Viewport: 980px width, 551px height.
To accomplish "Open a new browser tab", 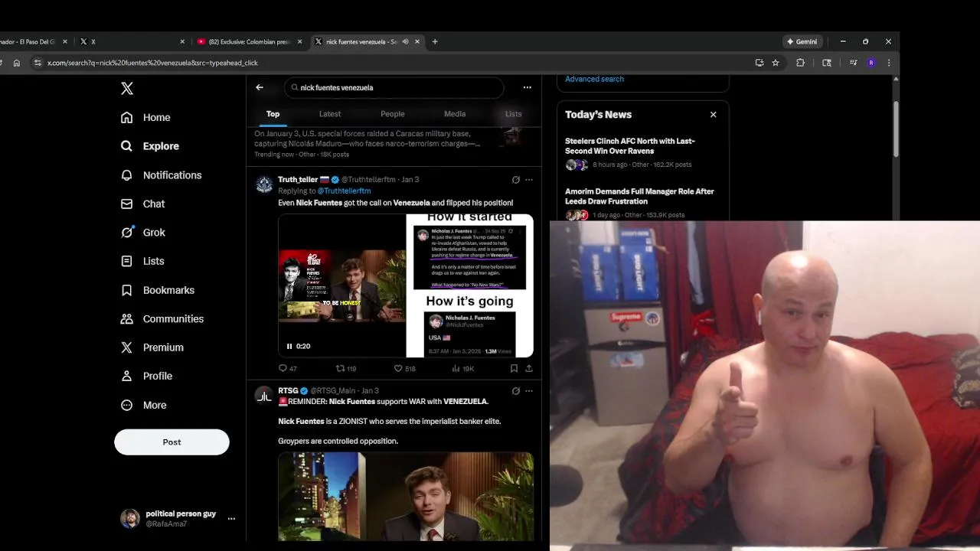I will [435, 41].
